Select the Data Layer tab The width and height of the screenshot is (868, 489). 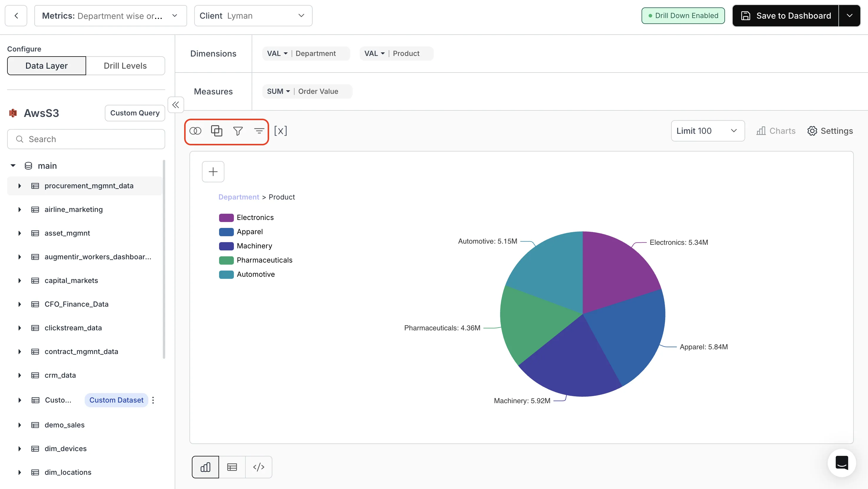point(46,66)
